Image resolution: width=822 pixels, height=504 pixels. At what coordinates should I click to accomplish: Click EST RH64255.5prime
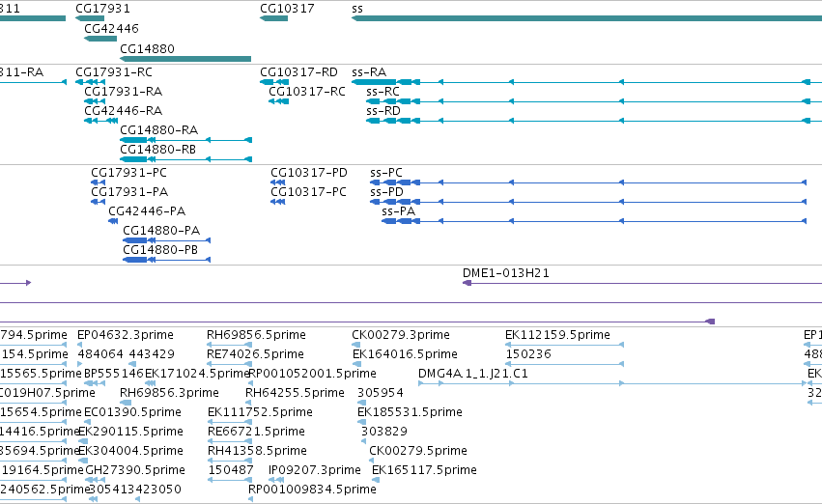point(296,393)
